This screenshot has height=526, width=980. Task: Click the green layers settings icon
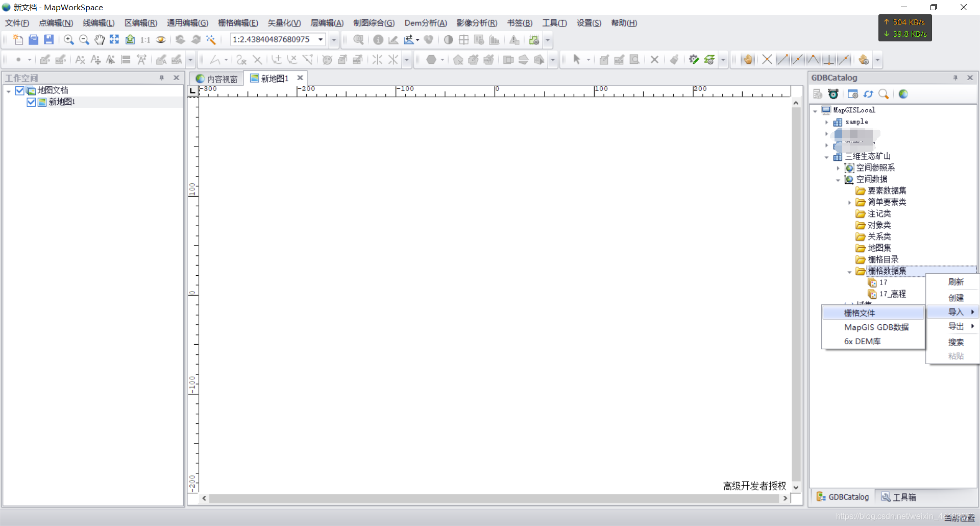pyautogui.click(x=709, y=59)
